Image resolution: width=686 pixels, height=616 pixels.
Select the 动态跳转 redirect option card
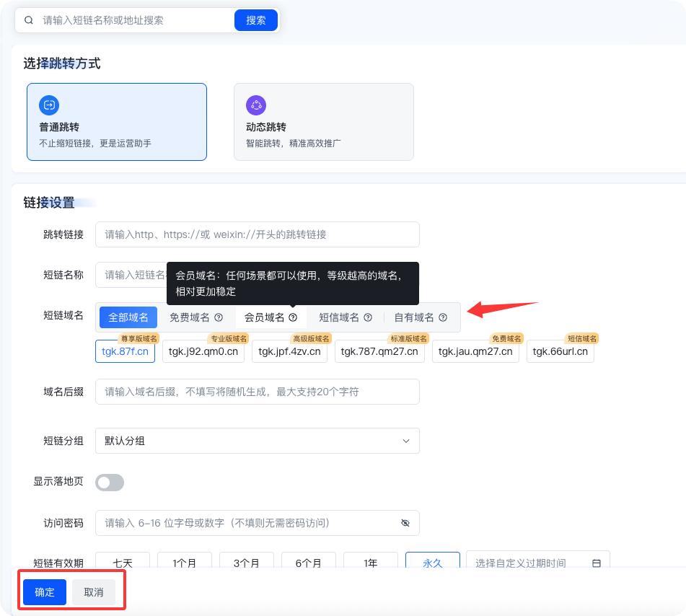click(x=323, y=121)
